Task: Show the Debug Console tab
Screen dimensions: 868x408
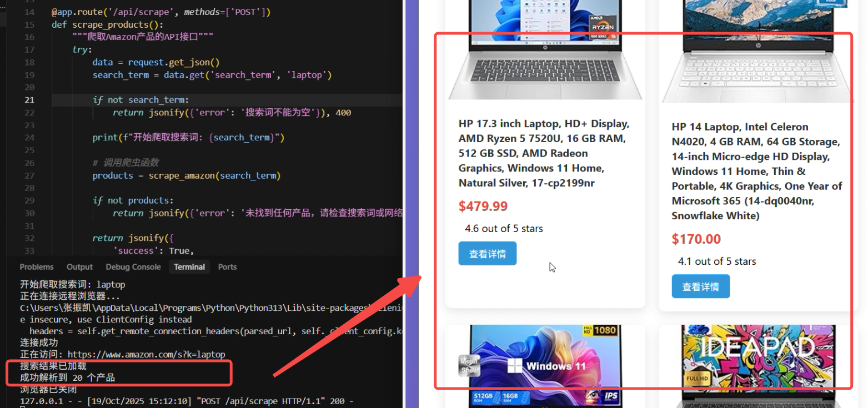Action: [x=133, y=267]
